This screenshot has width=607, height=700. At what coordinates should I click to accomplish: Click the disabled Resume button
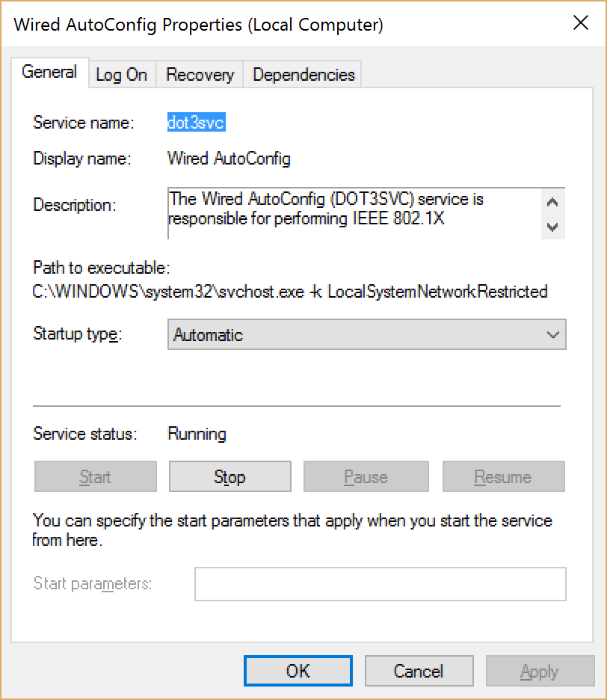[503, 476]
